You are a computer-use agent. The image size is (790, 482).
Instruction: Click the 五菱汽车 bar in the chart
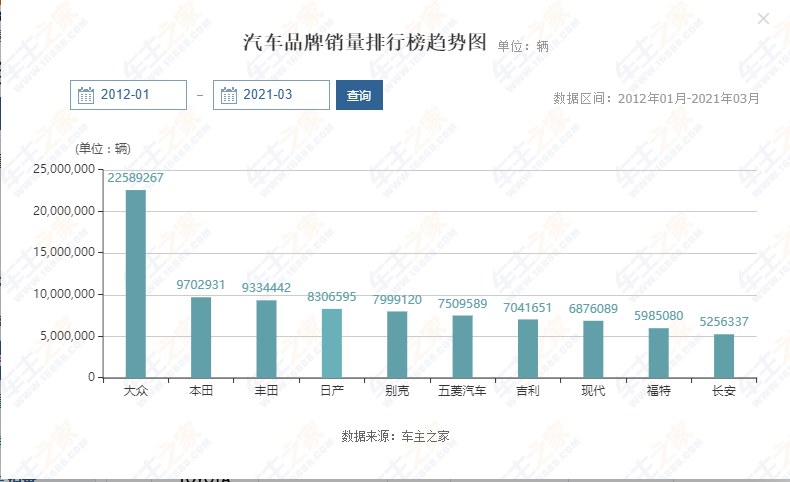pos(463,347)
